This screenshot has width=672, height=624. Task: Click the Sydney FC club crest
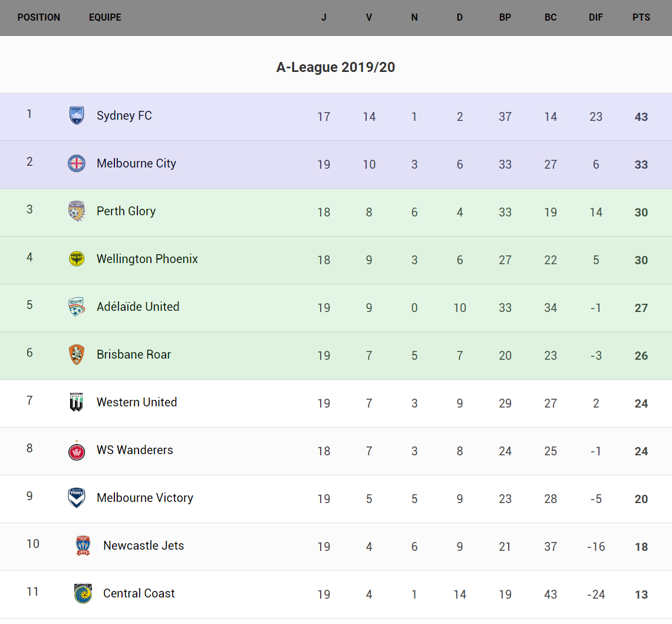pos(77,116)
